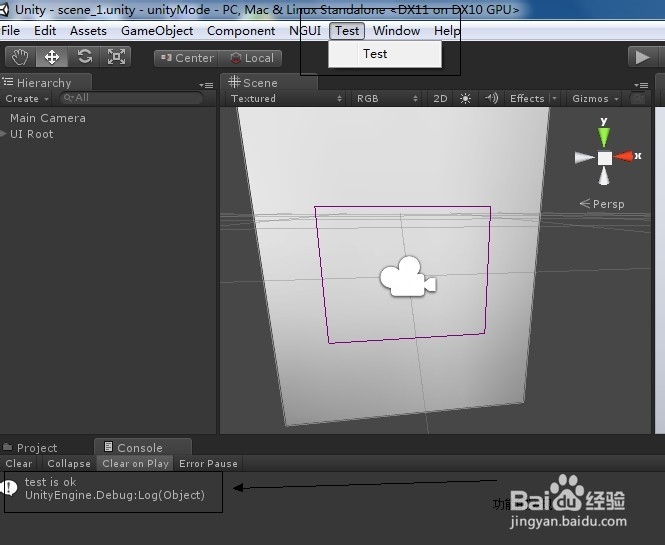Open the Assets menu
Screen dimensions: 665x545
pos(88,31)
